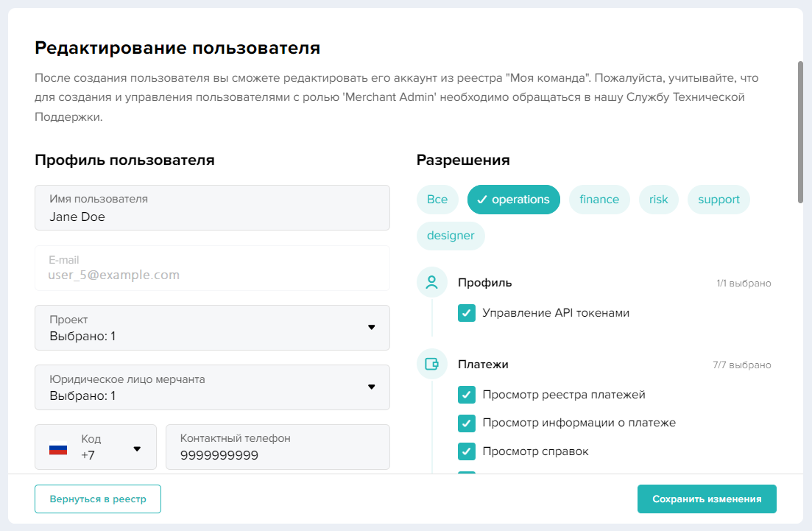Click 'Сохранить изменения' button
The height and width of the screenshot is (531, 812).
pyautogui.click(x=707, y=499)
